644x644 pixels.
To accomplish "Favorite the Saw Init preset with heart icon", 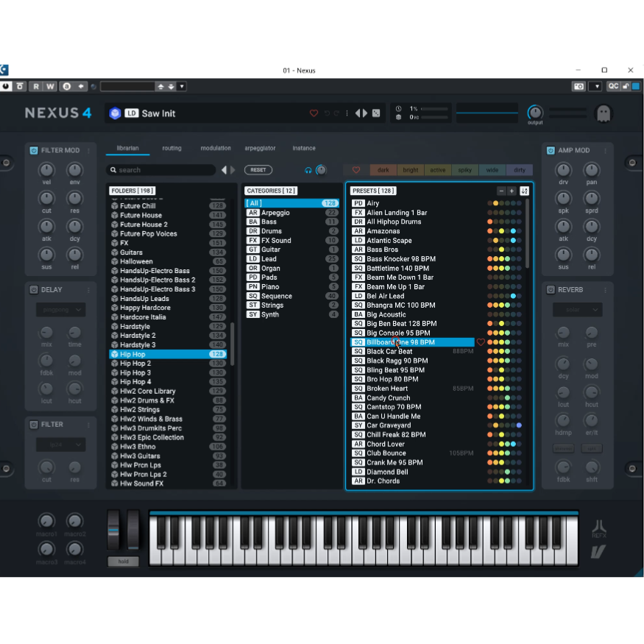I will (314, 113).
